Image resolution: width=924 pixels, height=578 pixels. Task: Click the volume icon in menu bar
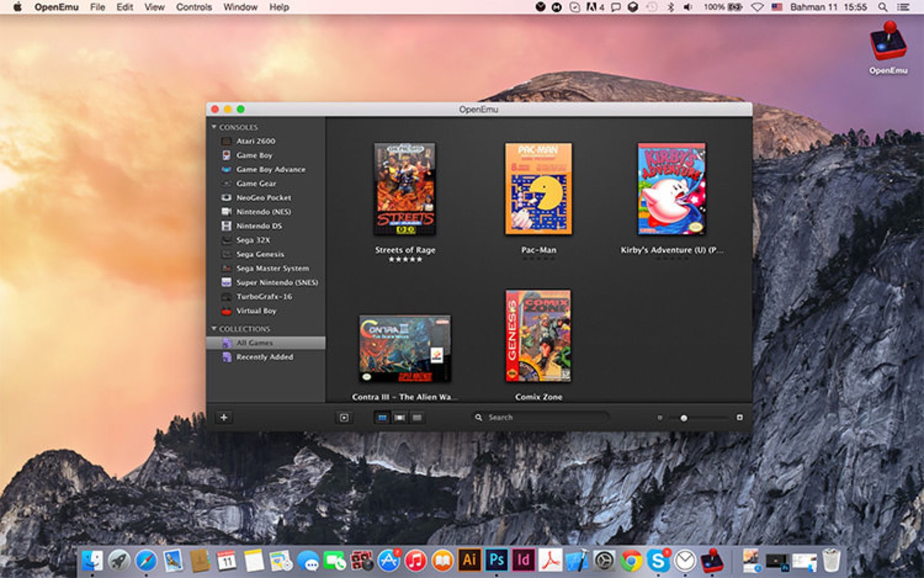[688, 7]
